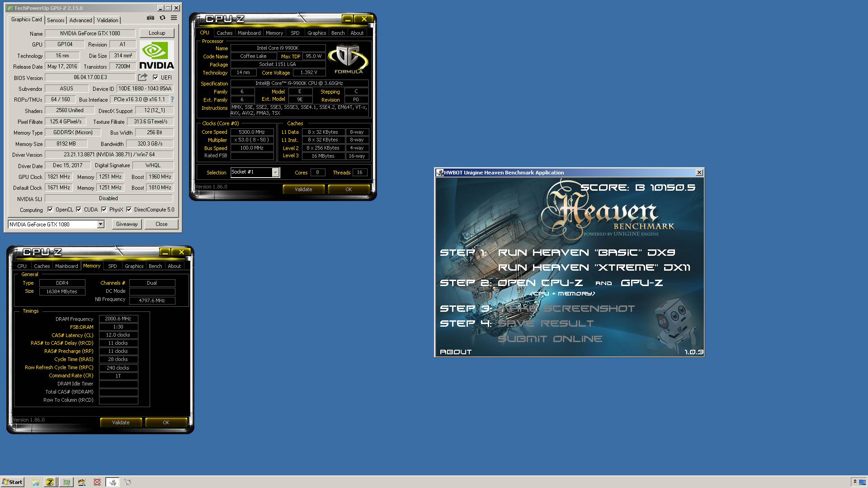Toggle the DirectCompute 5.0 checkbox
The width and height of the screenshot is (868, 488).
pyautogui.click(x=129, y=209)
